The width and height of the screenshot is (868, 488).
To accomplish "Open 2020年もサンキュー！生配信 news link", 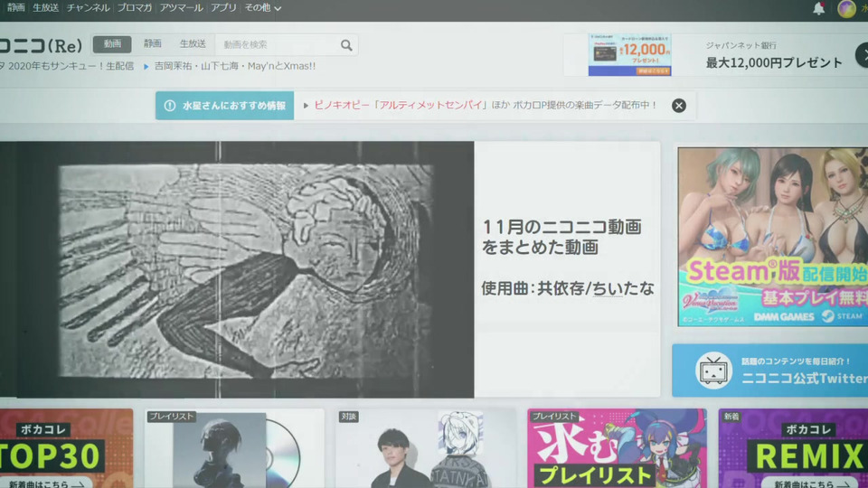I will (67, 66).
